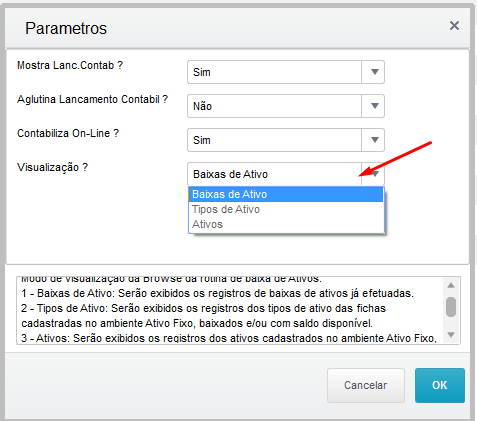Click the Visualização ? label
Viewport: 477px width, 421px height.
click(52, 167)
